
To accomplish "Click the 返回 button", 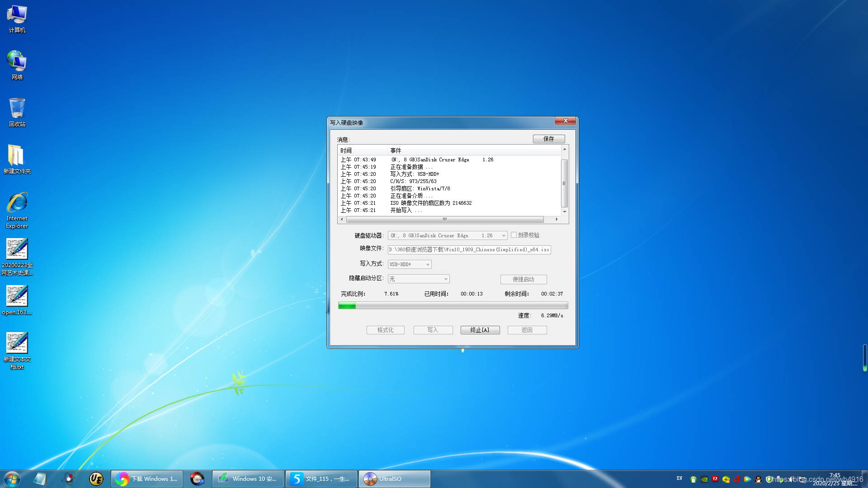I will [x=527, y=330].
